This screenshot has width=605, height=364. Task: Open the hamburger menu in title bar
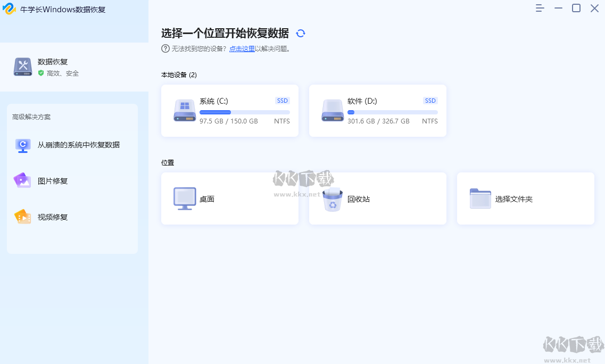click(x=540, y=8)
